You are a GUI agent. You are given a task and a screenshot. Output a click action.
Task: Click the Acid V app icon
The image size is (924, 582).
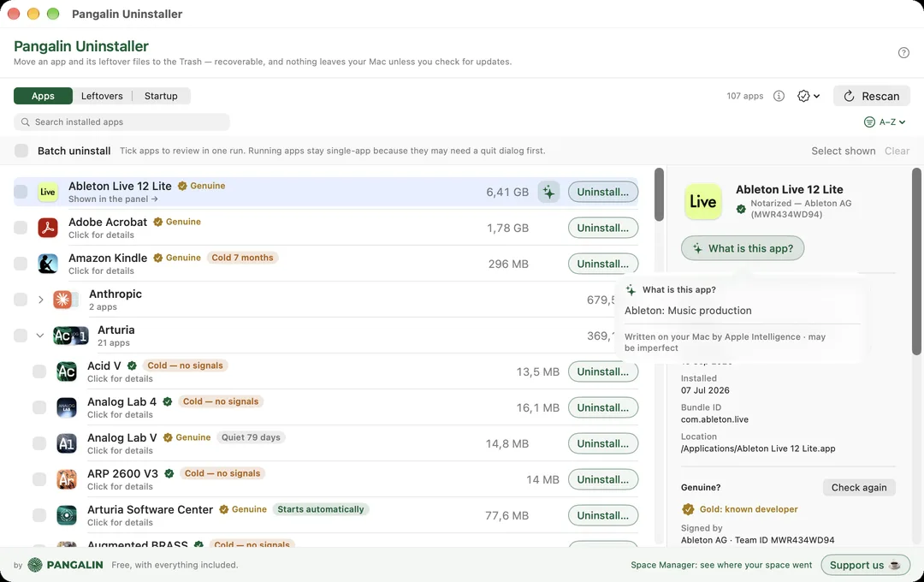(67, 372)
